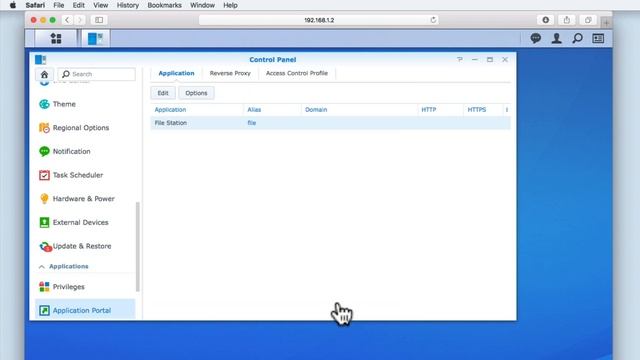This screenshot has height=360, width=640.
Task: Open the Safari View menu
Action: point(100,5)
